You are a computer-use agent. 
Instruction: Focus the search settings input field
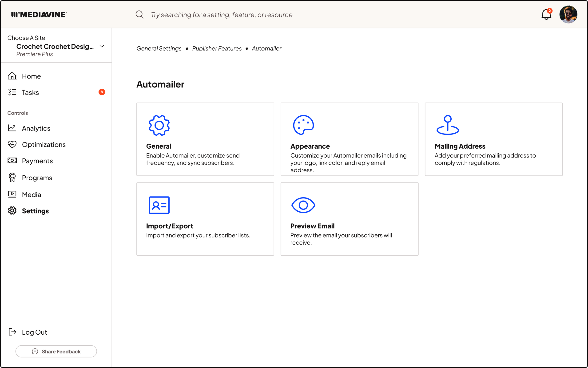222,15
